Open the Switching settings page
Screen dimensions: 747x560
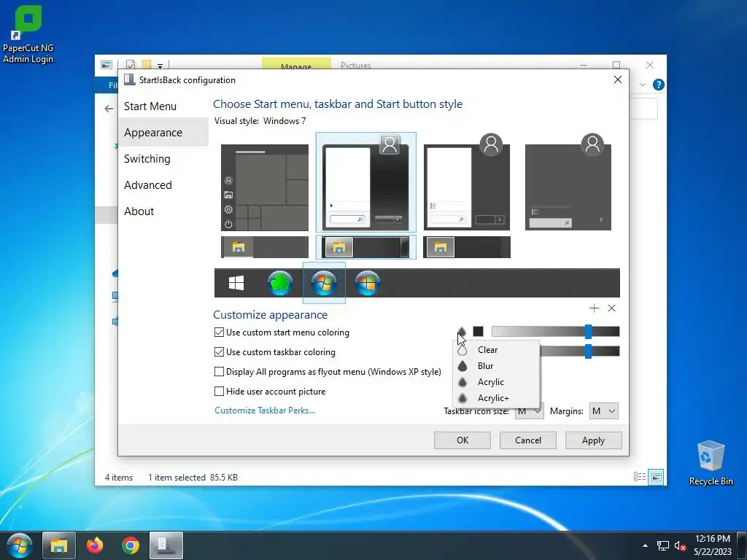tap(163, 158)
